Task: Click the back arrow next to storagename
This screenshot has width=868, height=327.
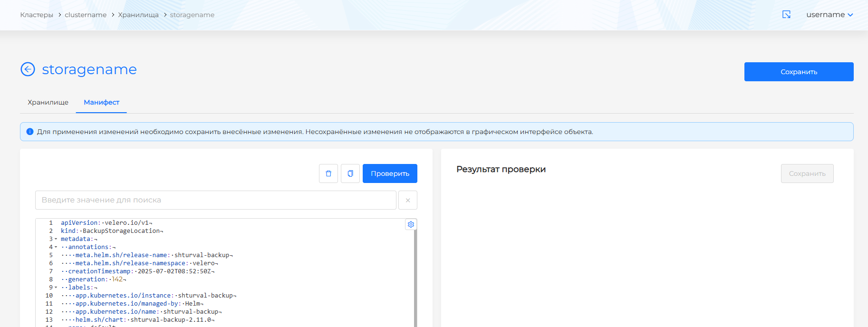Action: coord(28,69)
